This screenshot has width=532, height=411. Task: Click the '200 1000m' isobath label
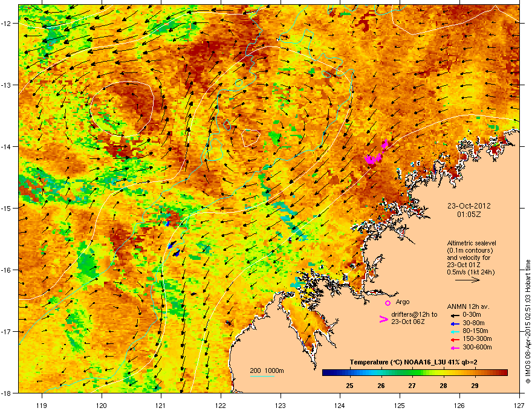[267, 371]
